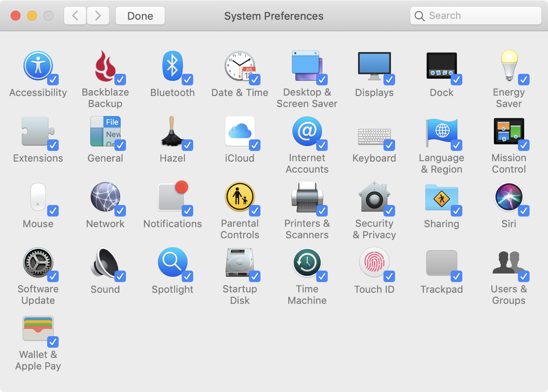Click the Sound label text
The height and width of the screenshot is (392, 548).
[105, 289]
